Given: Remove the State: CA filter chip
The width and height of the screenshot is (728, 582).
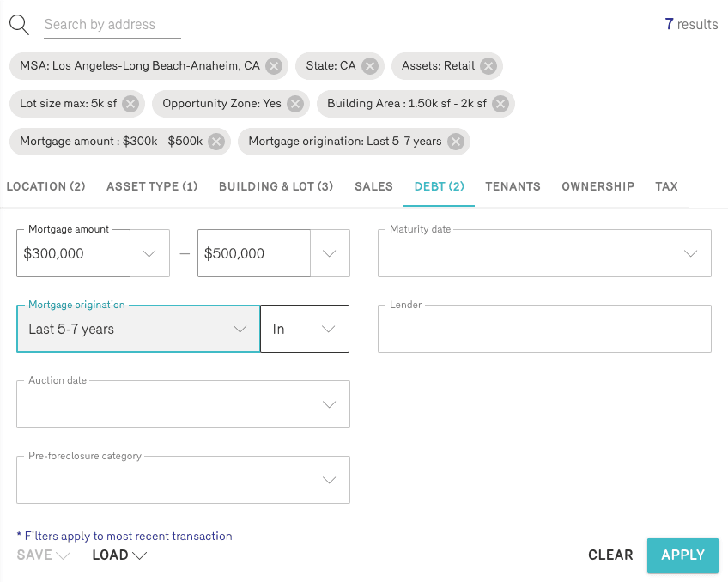Looking at the screenshot, I should 369,66.
